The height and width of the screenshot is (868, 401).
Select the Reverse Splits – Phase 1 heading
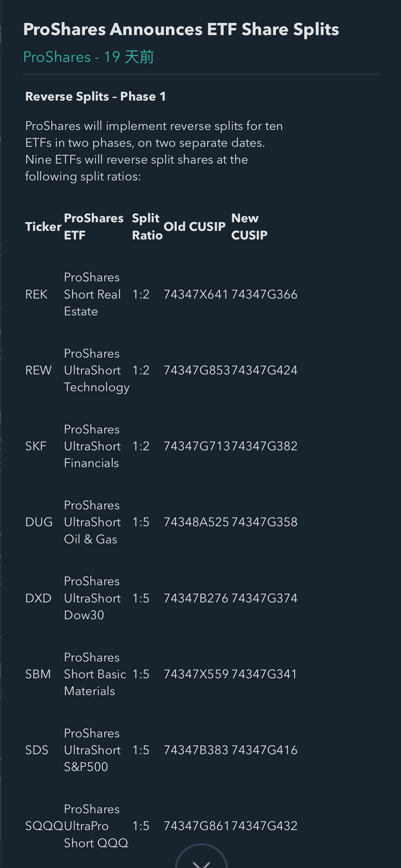pos(95,96)
